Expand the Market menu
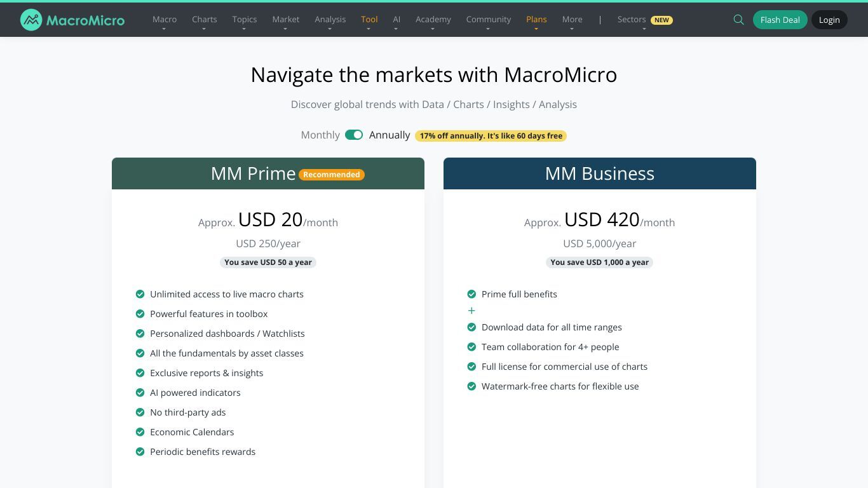 coord(286,20)
